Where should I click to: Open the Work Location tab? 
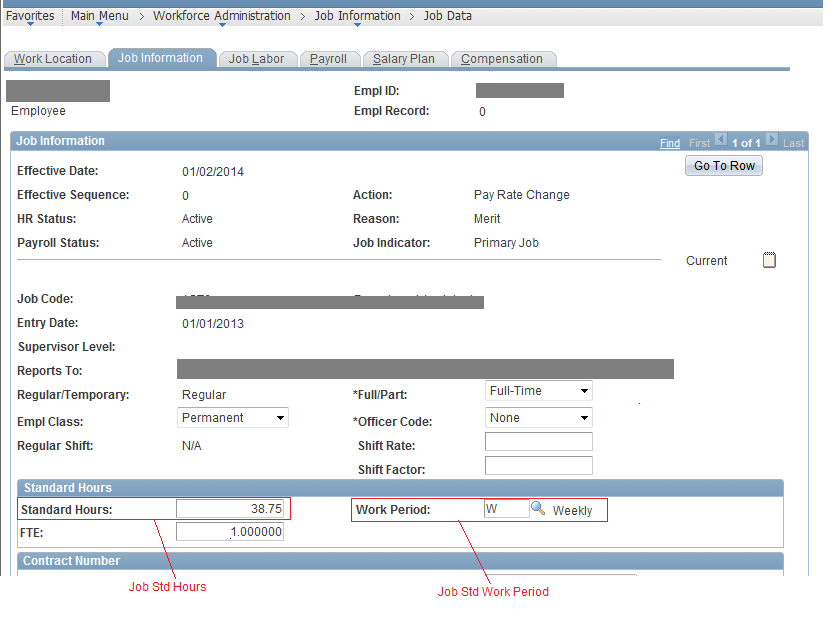(55, 59)
